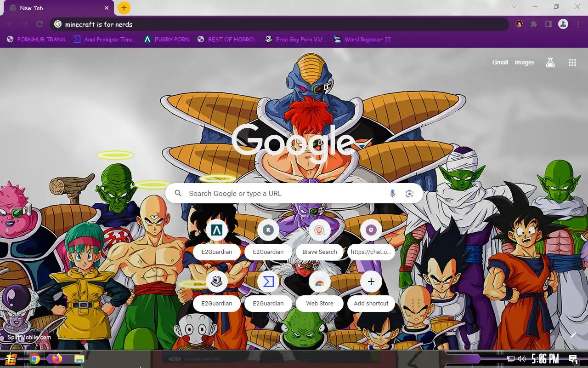The height and width of the screenshot is (368, 588).
Task: Open the Windows Start button
Action: click(11, 359)
